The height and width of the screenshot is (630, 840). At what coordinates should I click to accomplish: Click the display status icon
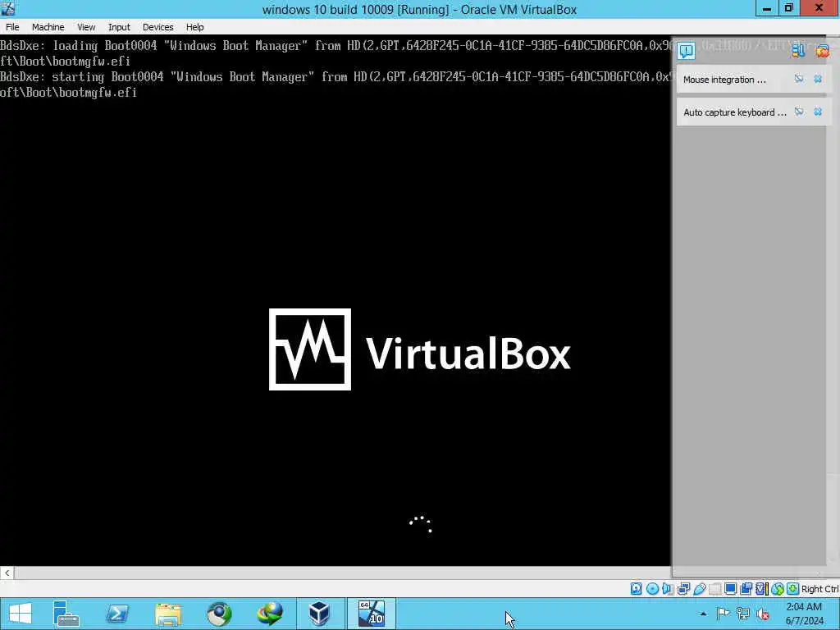coord(730,589)
